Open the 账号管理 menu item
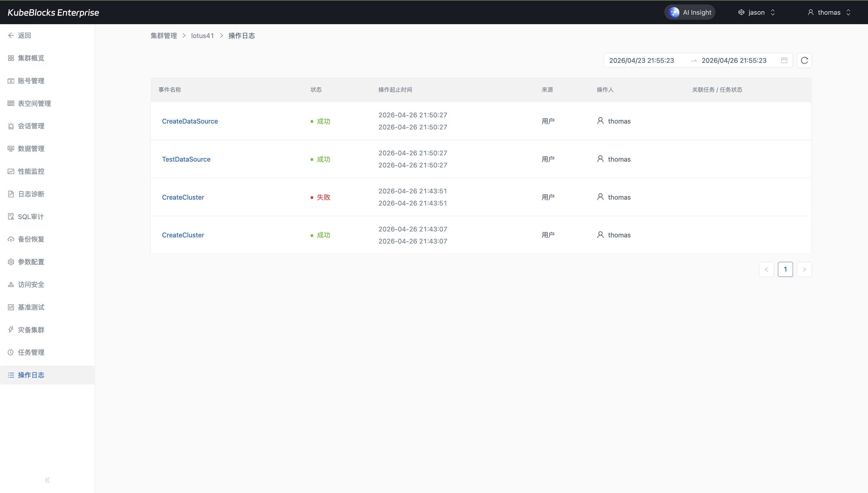The image size is (868, 493). coord(31,81)
